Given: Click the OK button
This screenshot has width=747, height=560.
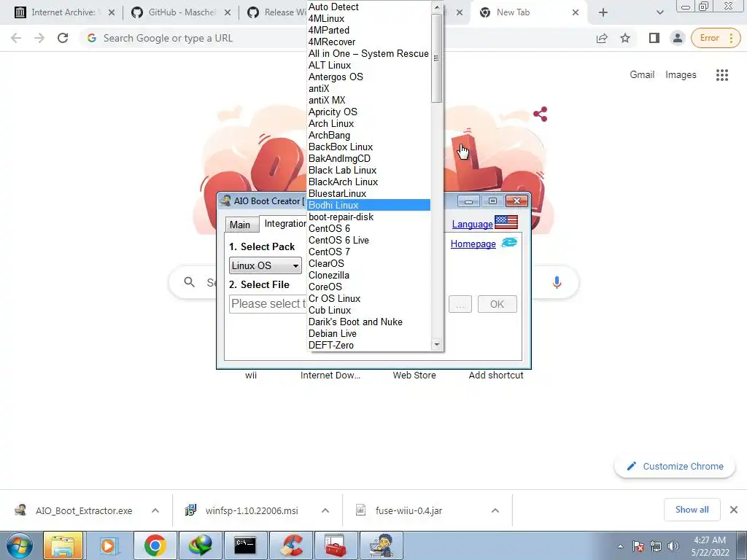Looking at the screenshot, I should [x=497, y=304].
